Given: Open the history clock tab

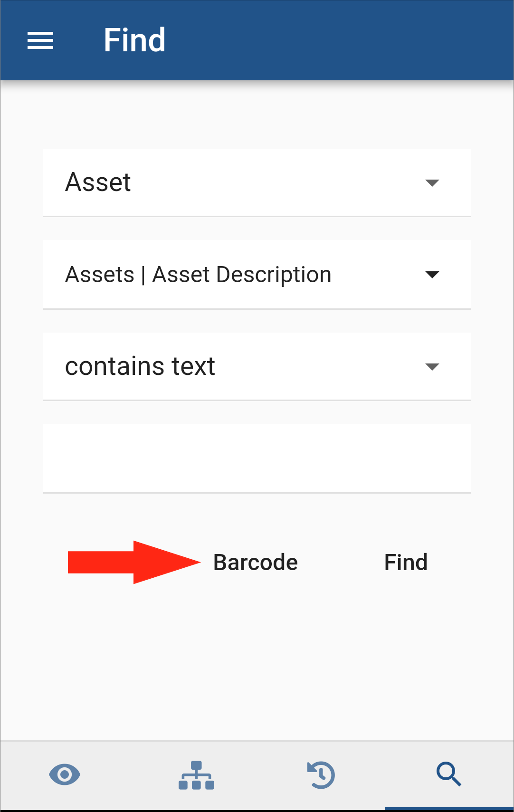Looking at the screenshot, I should tap(321, 775).
